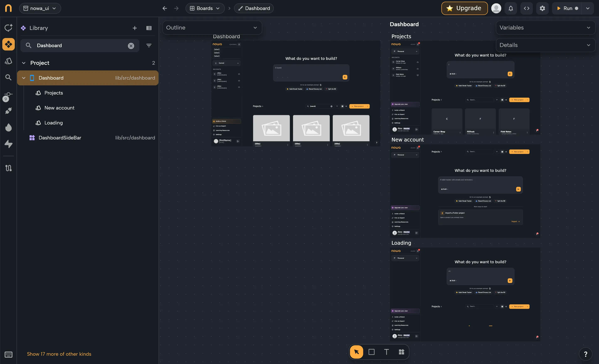Open the library filter icon
Screen dimensions: 599x364
[x=149, y=45]
